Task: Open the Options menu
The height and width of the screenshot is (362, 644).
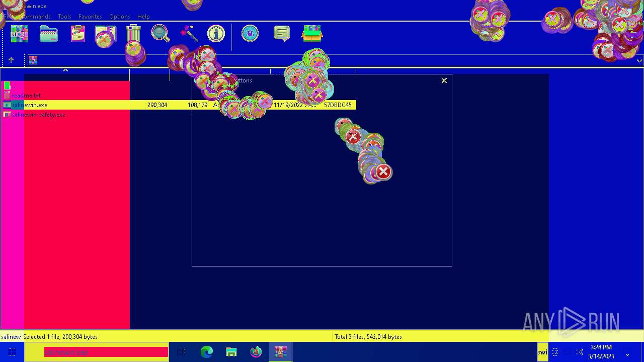Action: pos(120,17)
